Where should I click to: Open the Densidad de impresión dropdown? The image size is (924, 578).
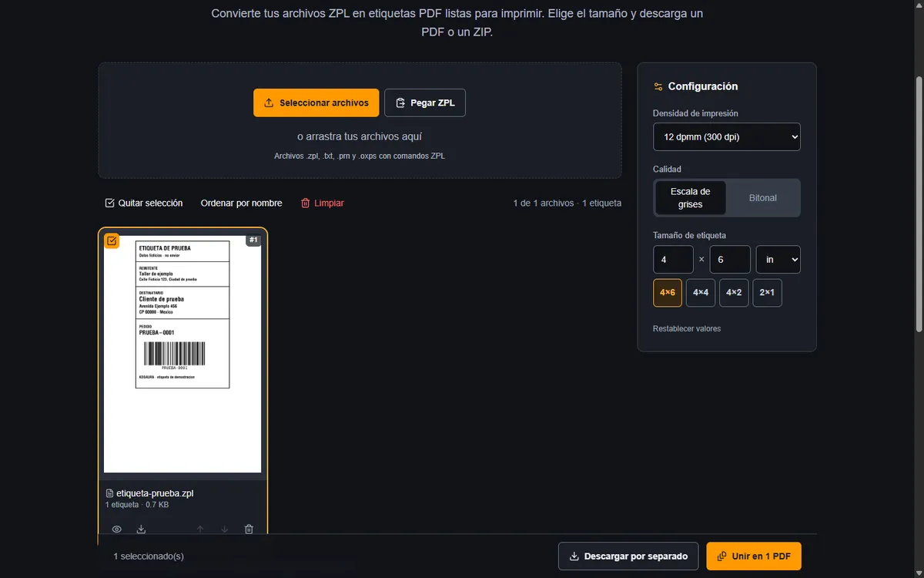coord(727,137)
